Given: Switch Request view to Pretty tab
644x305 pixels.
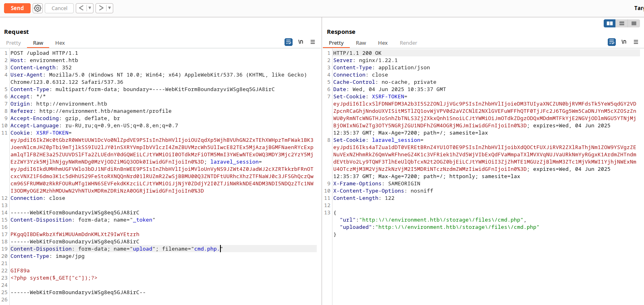Looking at the screenshot, I should click(13, 43).
